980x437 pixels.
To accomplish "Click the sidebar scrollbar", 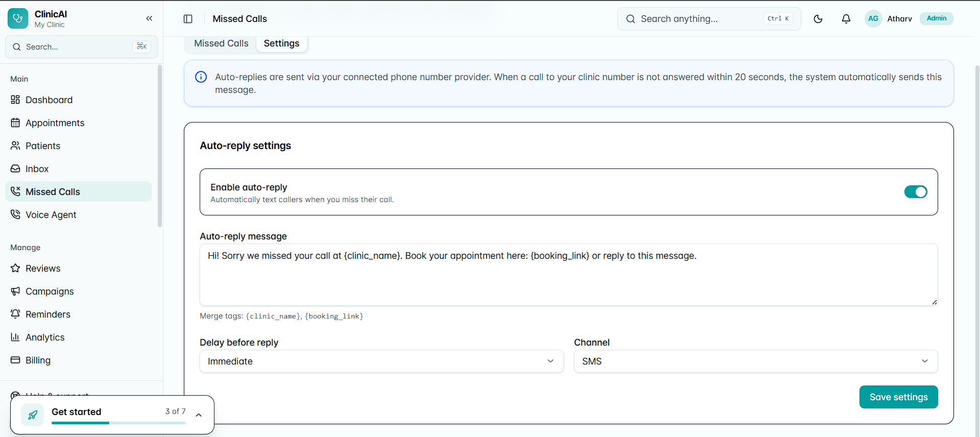I will tap(160, 146).
